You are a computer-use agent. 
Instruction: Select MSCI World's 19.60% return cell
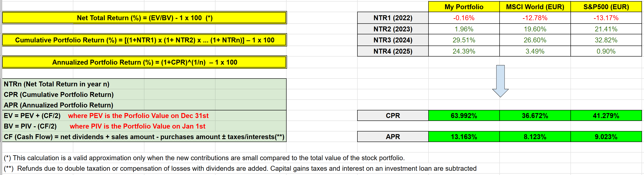pos(535,29)
